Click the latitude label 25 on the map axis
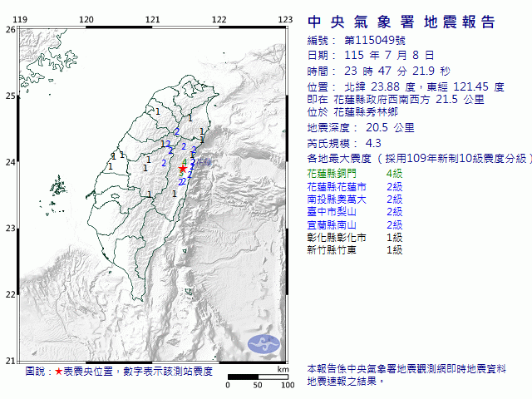The height and width of the screenshot is (399, 532). tap(11, 96)
